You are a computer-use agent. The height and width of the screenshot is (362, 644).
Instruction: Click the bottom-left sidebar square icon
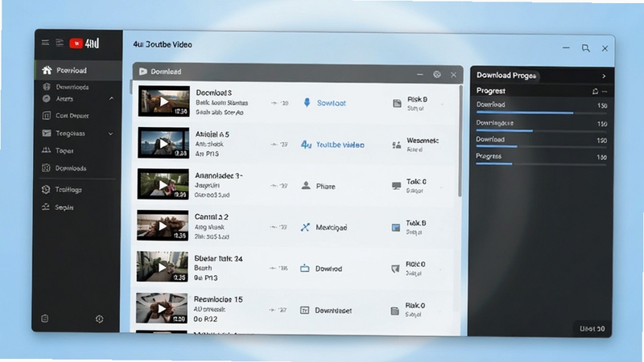[x=45, y=318]
